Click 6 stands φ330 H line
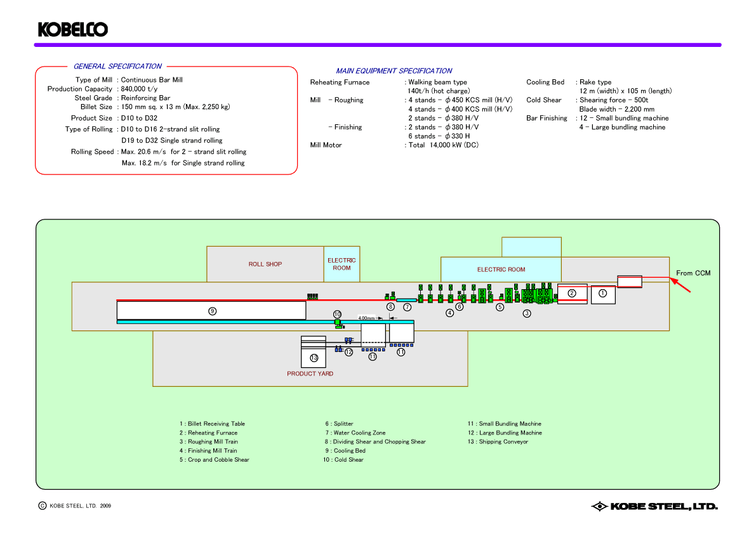Image resolution: width=756 pixels, height=534 pixels. [439, 136]
